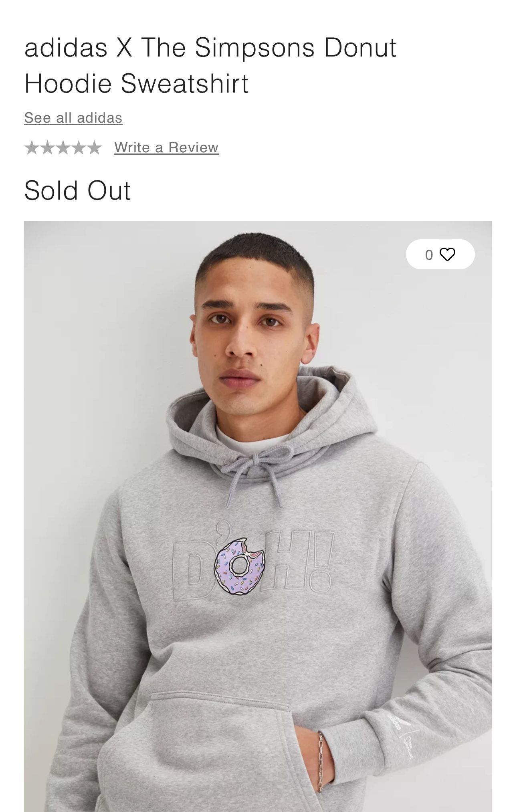Click the Sold Out status text
Viewport: 517px width, 812px height.
coord(77,190)
